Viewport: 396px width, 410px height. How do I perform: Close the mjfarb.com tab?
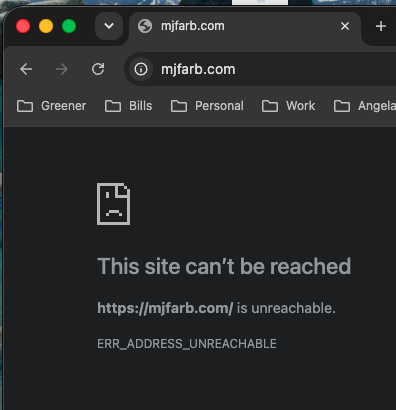pos(345,26)
